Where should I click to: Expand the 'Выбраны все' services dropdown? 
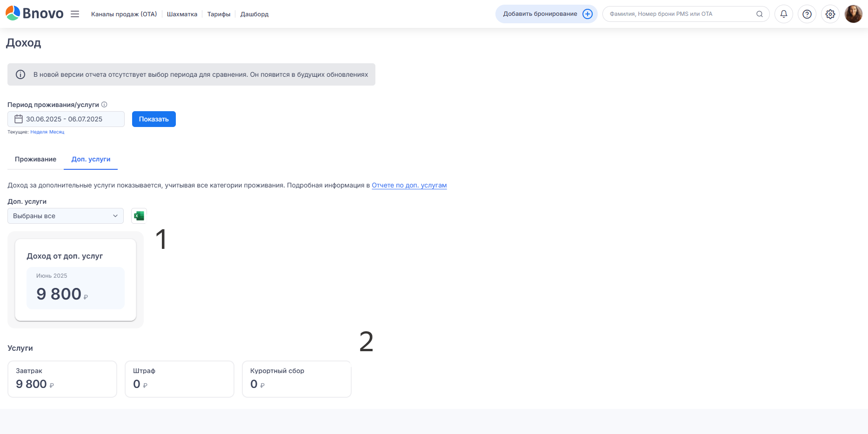click(66, 216)
